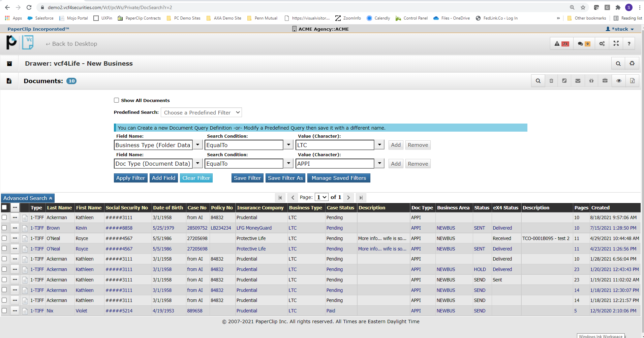Click the recycle icon in the Drawer bar
Screen dimensions: 644x338
click(632, 64)
